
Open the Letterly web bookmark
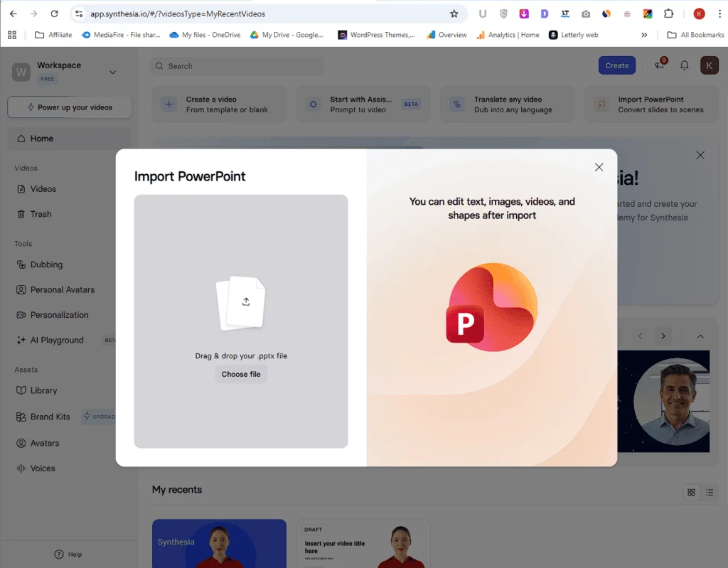(574, 35)
